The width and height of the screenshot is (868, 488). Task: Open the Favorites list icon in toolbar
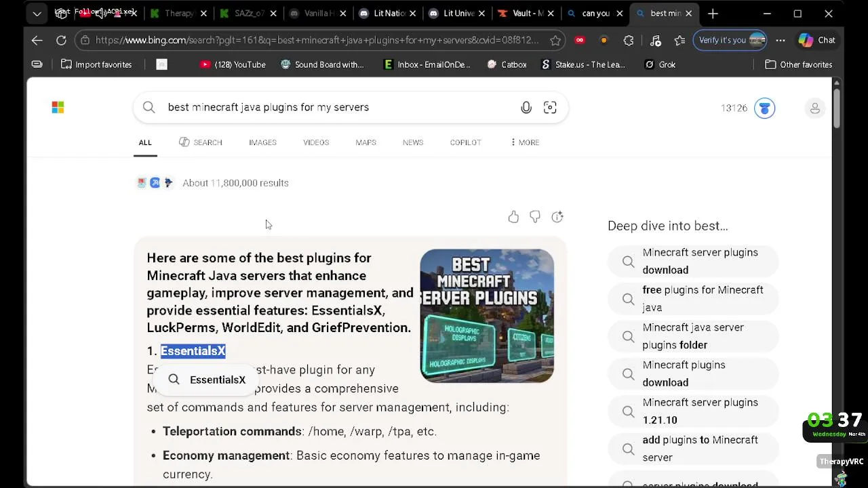[679, 40]
